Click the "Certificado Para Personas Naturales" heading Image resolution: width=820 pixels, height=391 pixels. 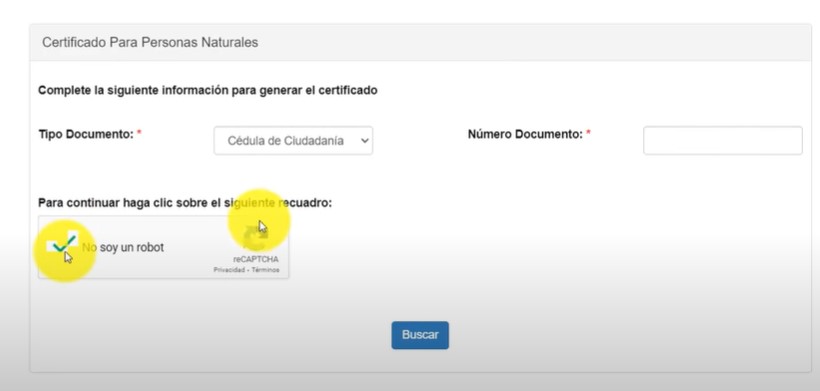[150, 42]
